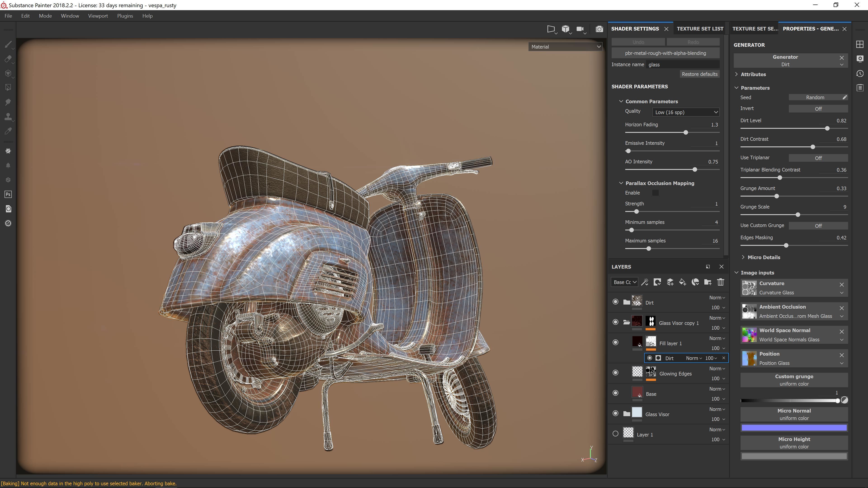Open the camera screenshot icon in viewport
Viewport: 868px width, 488px height.
pos(599,29)
